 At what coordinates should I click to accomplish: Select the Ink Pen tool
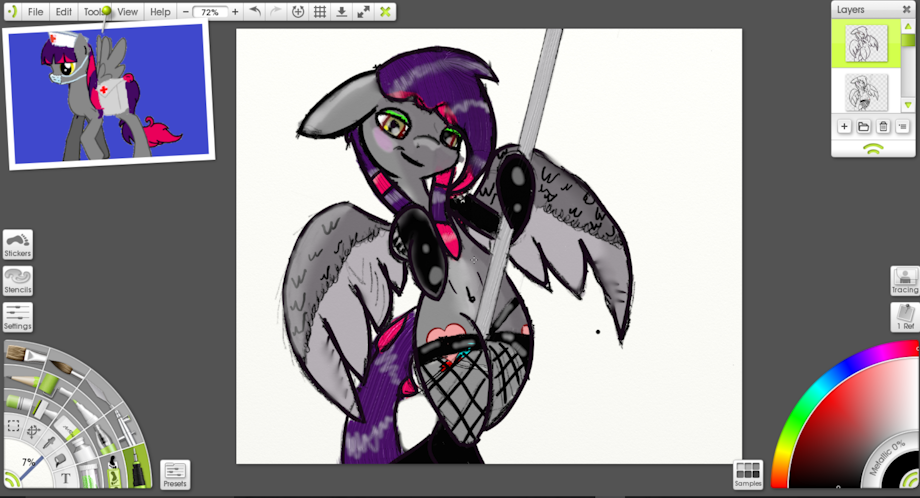pos(138,467)
